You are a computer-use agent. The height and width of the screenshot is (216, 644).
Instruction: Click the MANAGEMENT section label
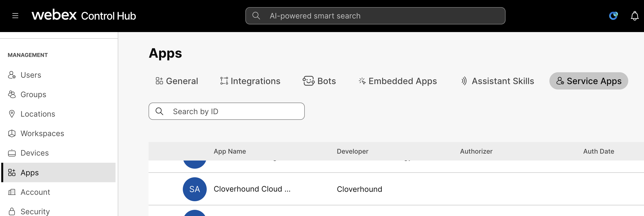[x=28, y=55]
